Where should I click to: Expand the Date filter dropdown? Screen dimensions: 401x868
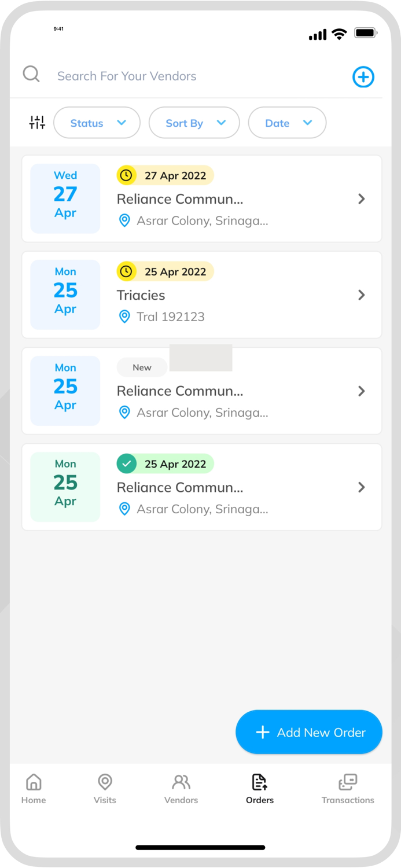[x=287, y=123]
